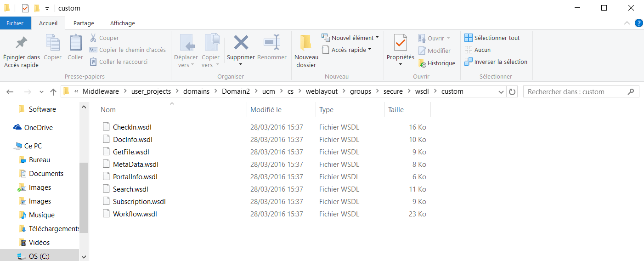Select the Workflow.wsdl file
Screen dimensions: 644x261
135,214
